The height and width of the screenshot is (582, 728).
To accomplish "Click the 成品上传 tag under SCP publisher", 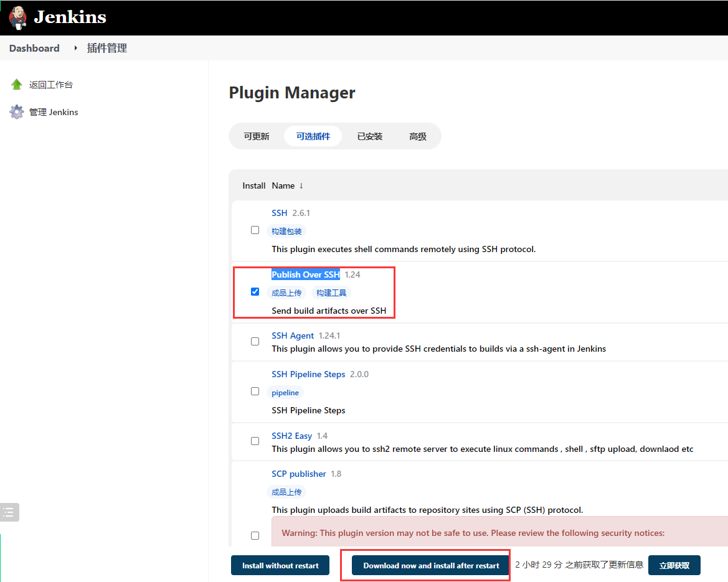I will pos(286,492).
